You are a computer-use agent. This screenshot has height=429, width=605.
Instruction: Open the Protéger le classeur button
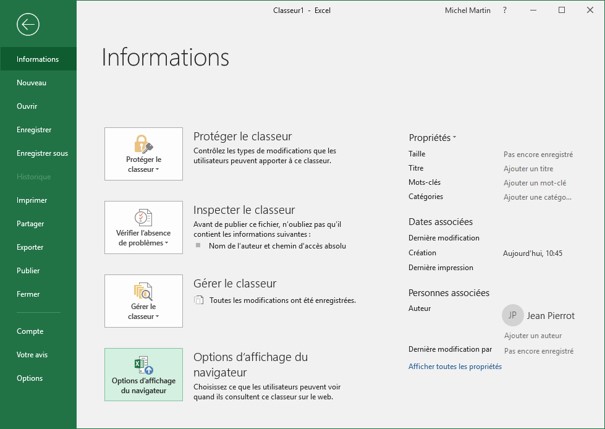click(x=143, y=154)
